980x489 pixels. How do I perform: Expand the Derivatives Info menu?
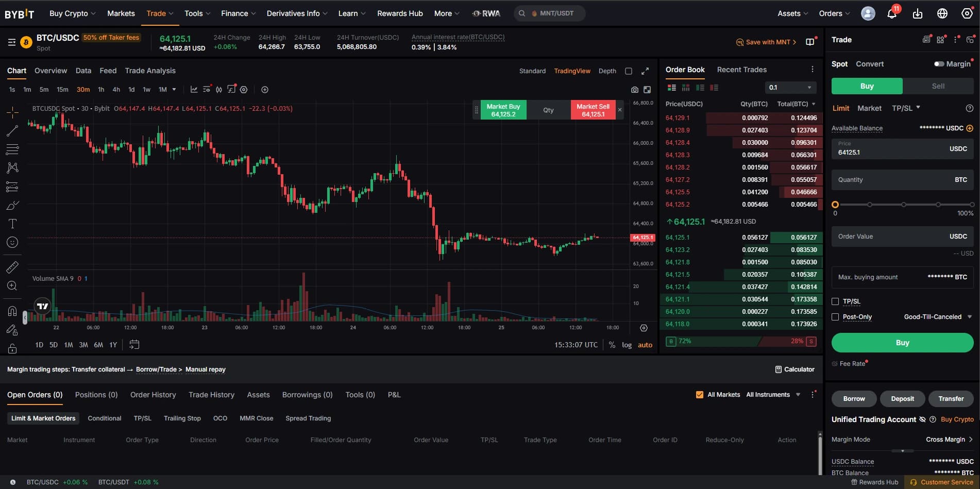pos(297,13)
